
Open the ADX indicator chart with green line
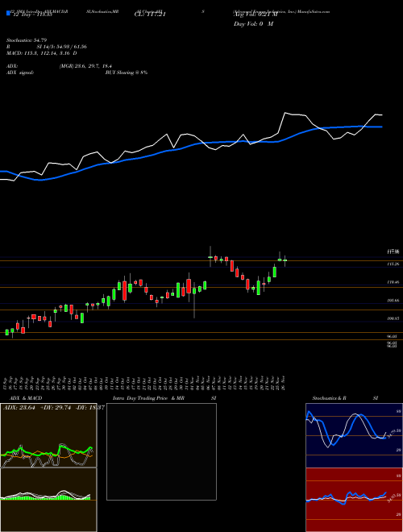tap(48, 435)
